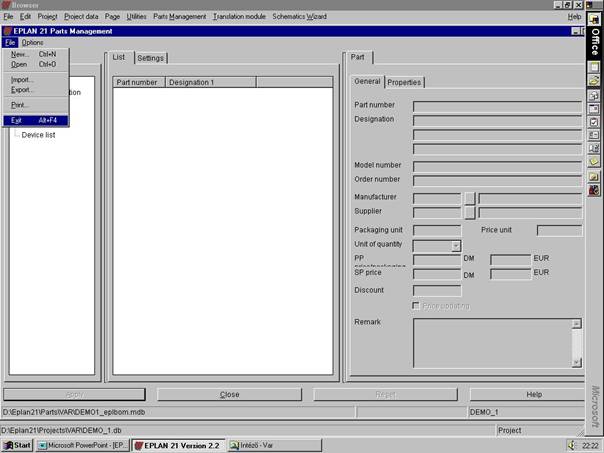Click the small button beside Manufacturer field

[469, 197]
